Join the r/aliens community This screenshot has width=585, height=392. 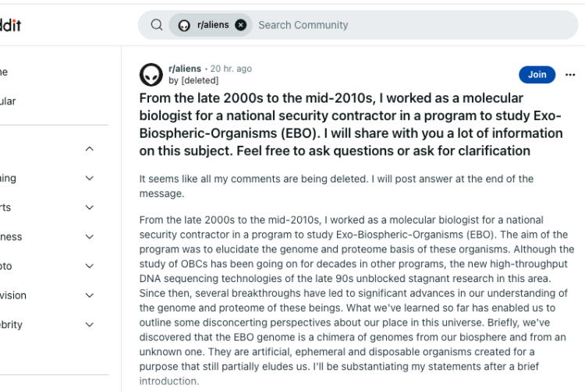pyautogui.click(x=537, y=75)
